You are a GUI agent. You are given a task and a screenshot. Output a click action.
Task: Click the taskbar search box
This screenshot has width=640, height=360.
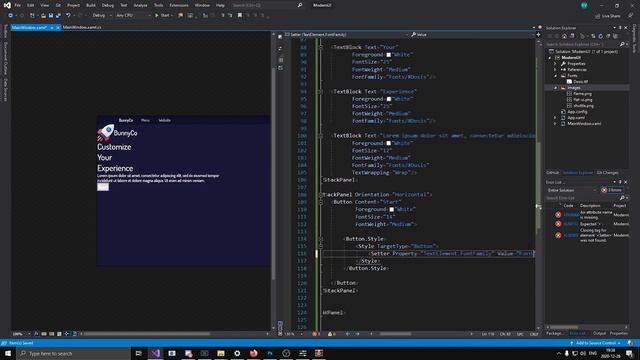tap(73, 353)
